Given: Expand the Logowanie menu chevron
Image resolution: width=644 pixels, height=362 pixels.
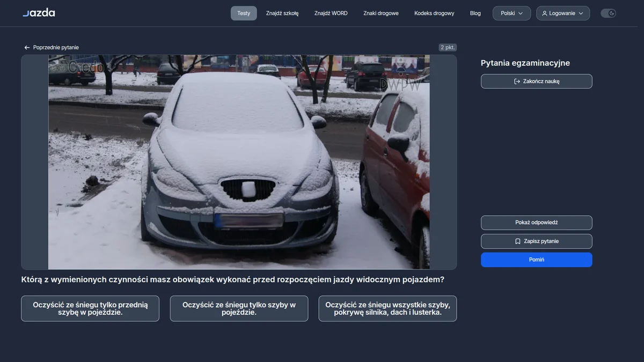Looking at the screenshot, I should pos(581,13).
